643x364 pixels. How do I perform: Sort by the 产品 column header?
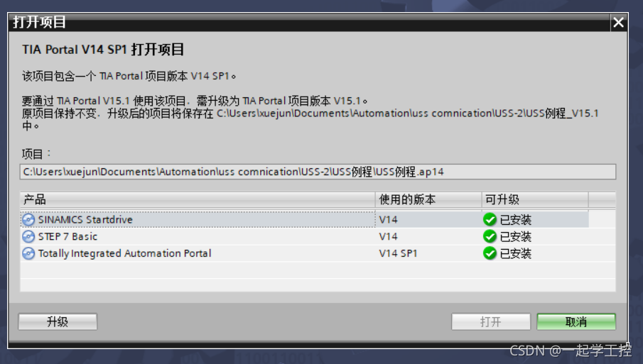click(x=198, y=200)
